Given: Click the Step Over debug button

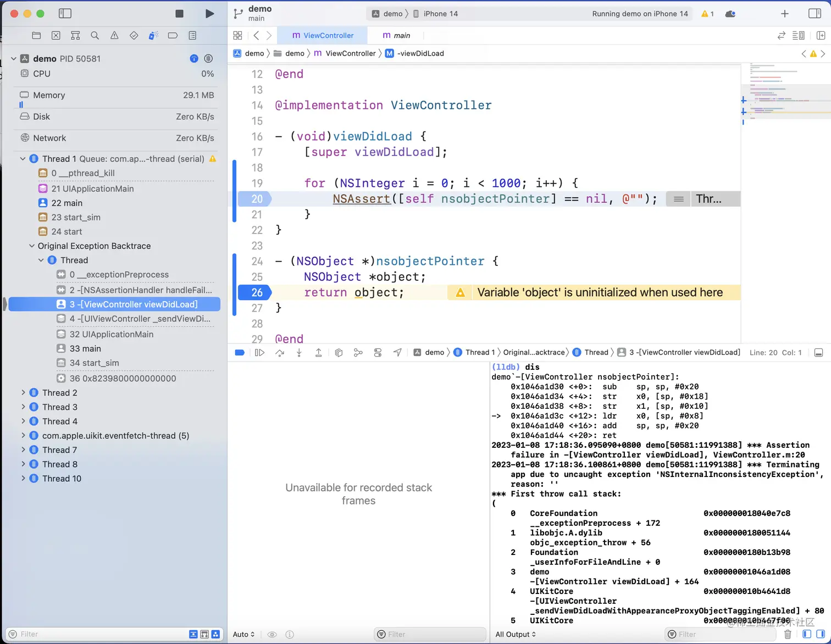Looking at the screenshot, I should point(280,353).
